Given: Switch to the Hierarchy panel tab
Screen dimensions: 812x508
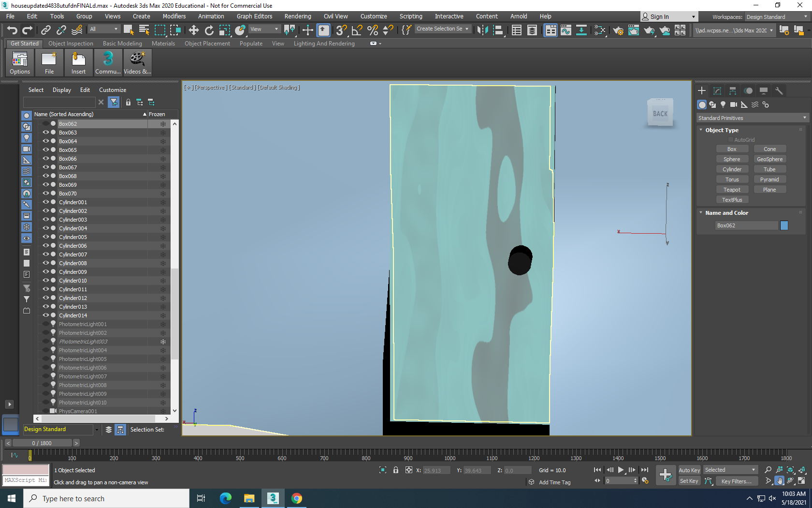Looking at the screenshot, I should tap(733, 90).
